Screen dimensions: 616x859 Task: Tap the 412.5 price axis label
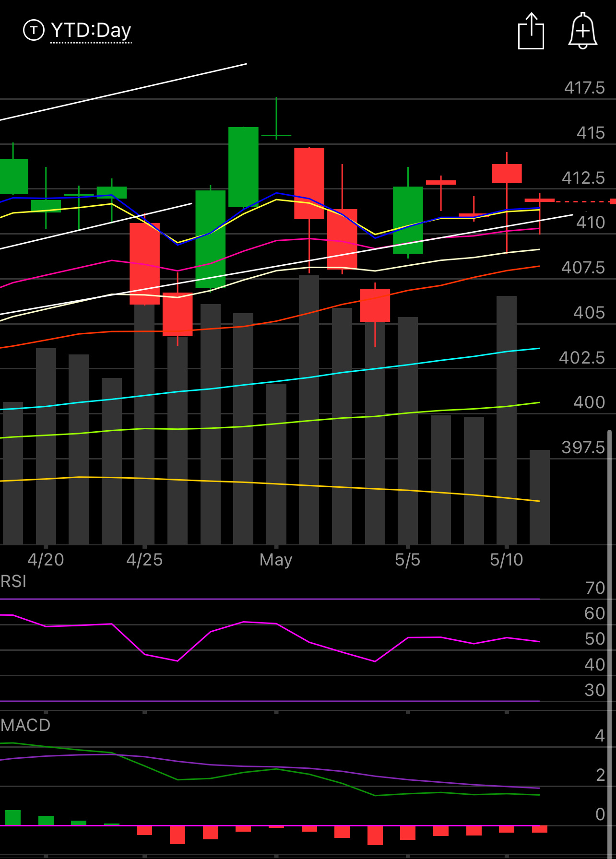(583, 178)
